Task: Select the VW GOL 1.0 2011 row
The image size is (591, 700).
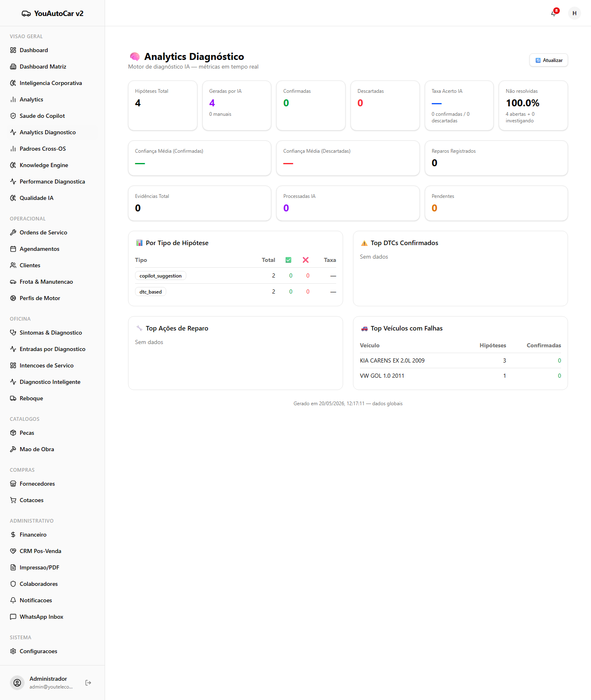Action: click(460, 376)
